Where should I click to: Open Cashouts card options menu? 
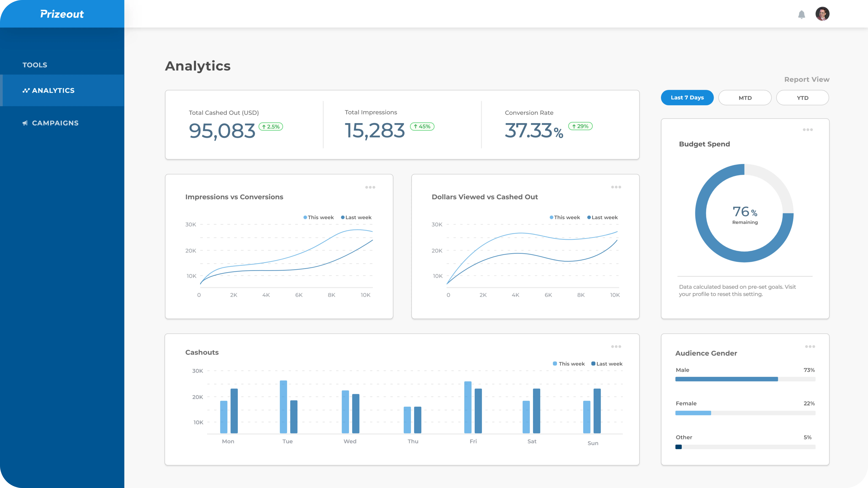616,347
